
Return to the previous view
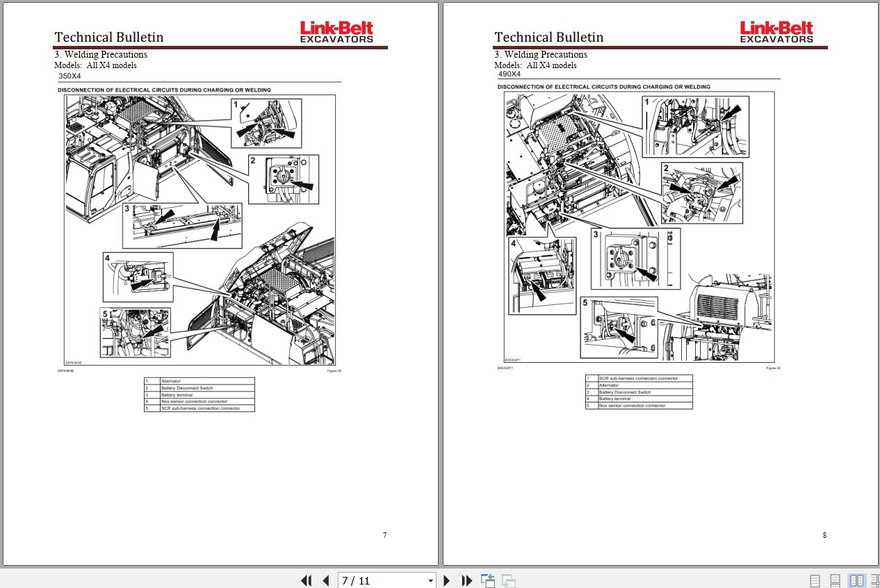coord(487,579)
